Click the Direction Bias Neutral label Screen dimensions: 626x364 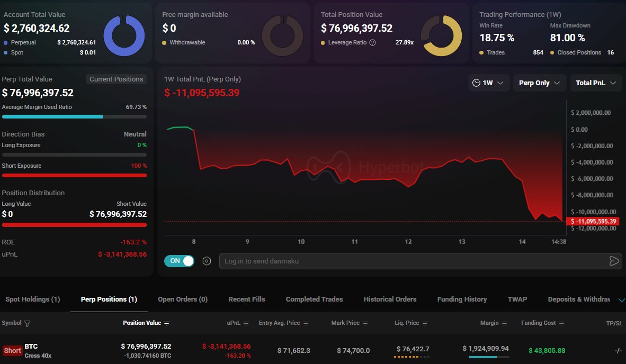(x=135, y=134)
